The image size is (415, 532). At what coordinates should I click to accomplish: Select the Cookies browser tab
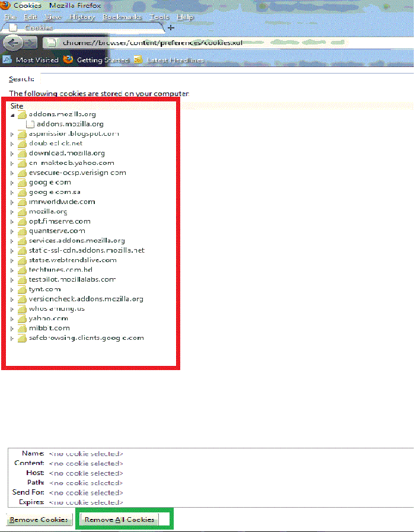point(83,27)
